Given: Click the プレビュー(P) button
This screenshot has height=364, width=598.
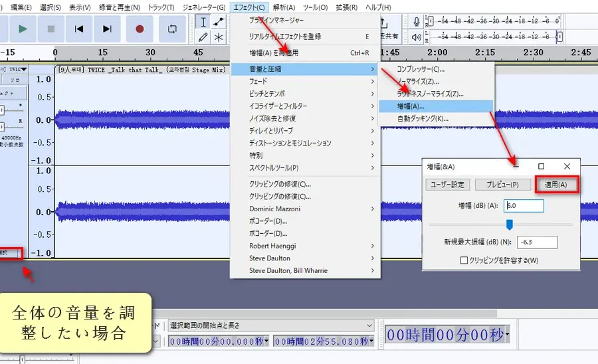Looking at the screenshot, I should (503, 185).
